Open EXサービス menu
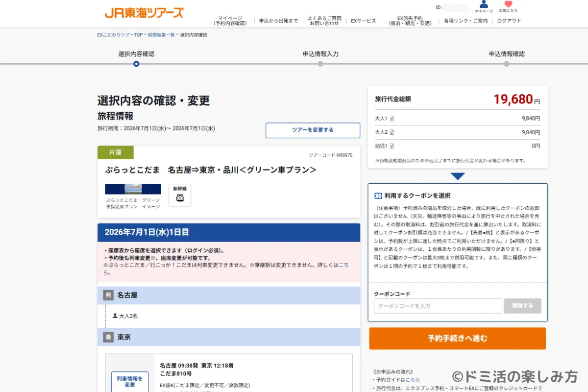588x392 pixels. (364, 21)
